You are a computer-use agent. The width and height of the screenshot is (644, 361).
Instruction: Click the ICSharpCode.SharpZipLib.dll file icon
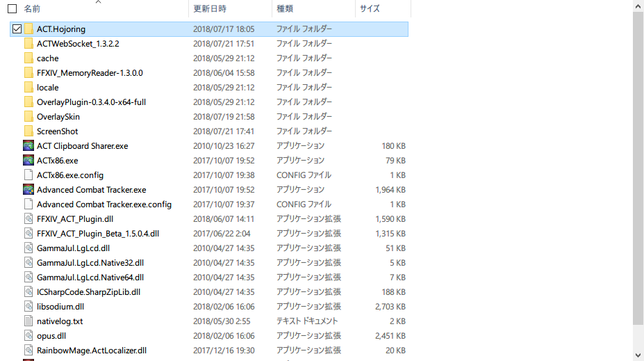(28, 291)
